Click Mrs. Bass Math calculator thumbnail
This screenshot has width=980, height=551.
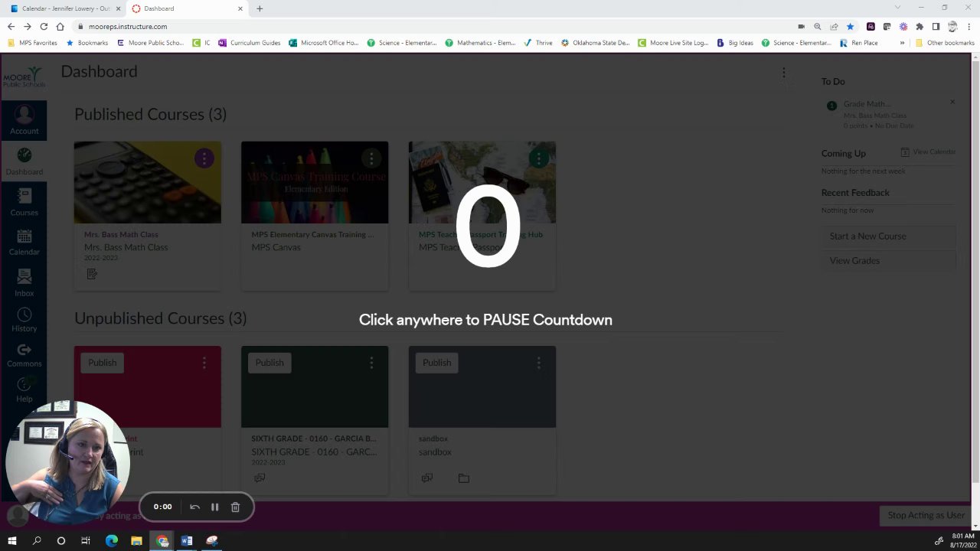[x=148, y=182]
